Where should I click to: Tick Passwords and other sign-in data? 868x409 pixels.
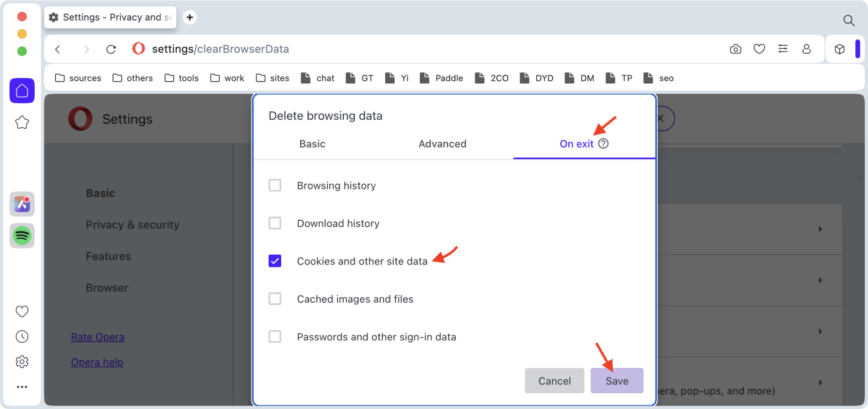point(275,337)
